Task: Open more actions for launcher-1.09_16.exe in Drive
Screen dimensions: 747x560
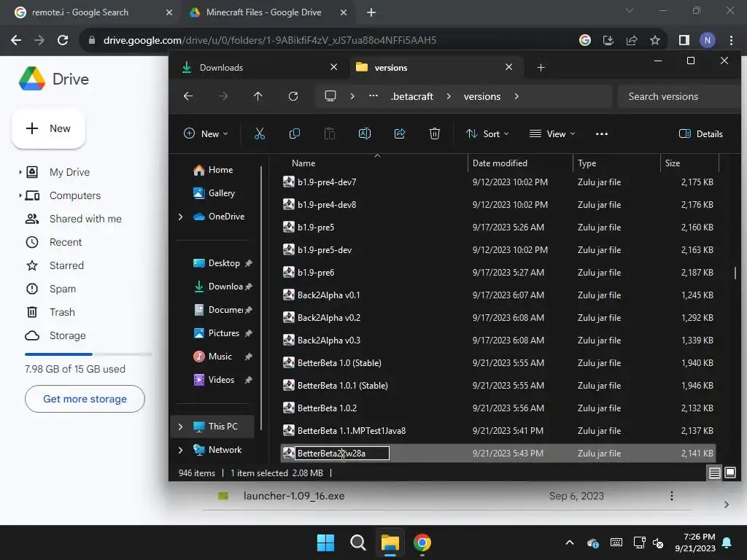Action: pos(672,496)
